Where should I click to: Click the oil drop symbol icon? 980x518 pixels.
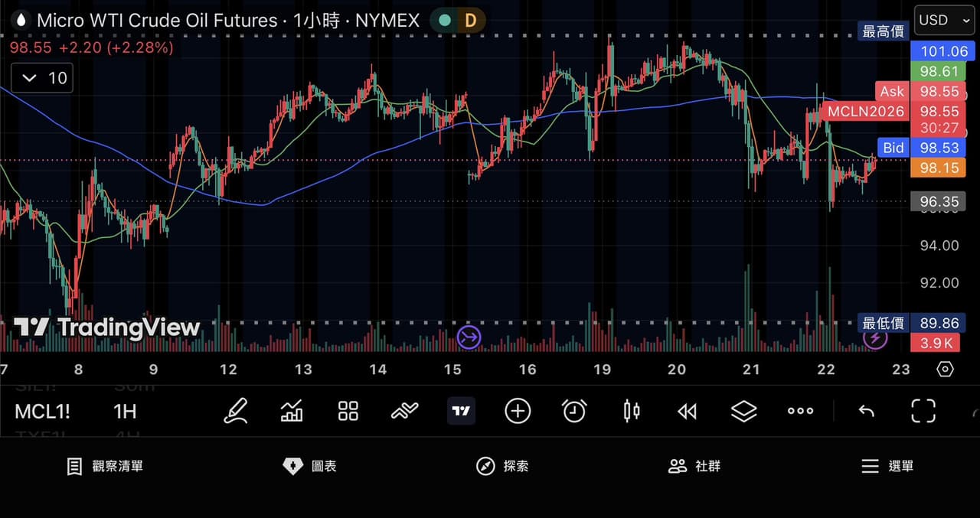point(21,21)
